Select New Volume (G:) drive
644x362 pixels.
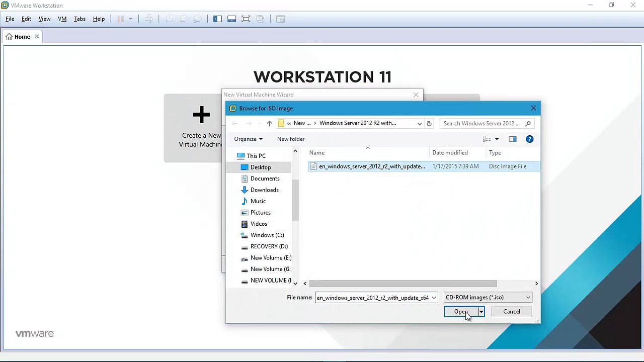(270, 269)
